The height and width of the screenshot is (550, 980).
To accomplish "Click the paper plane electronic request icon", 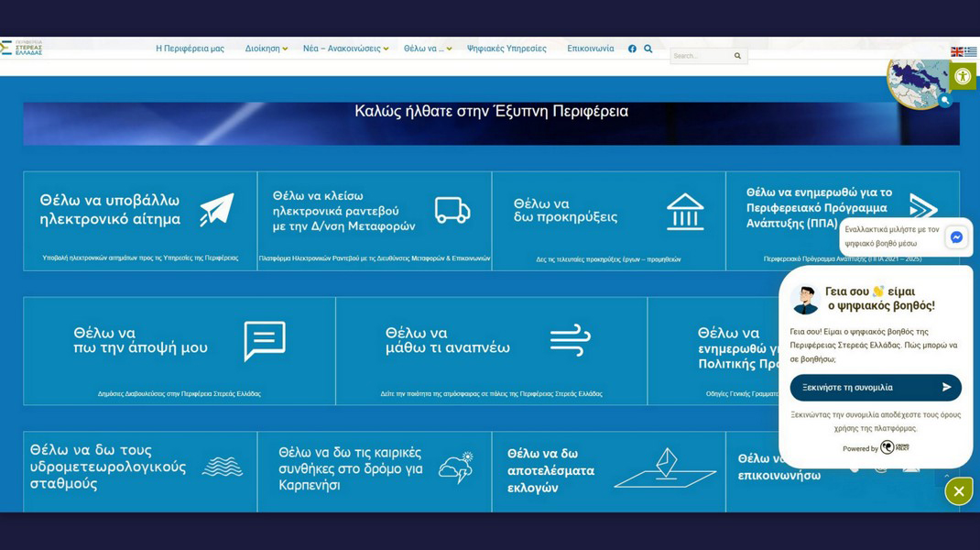I will pos(217,210).
